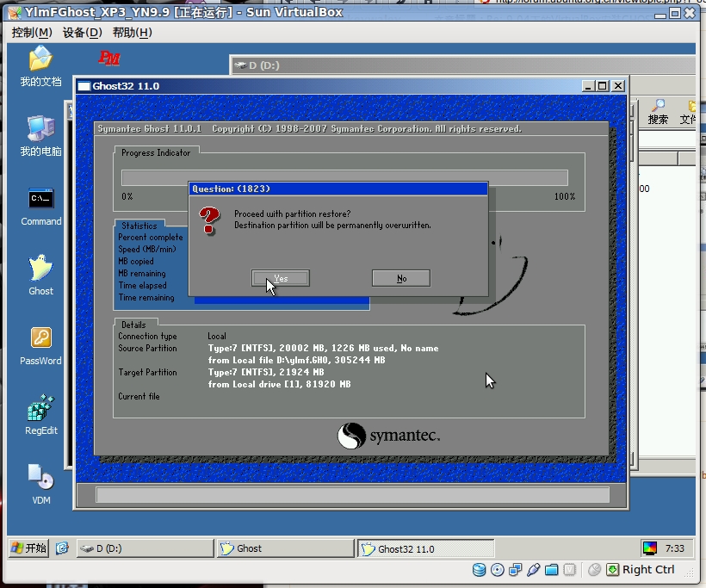Open the PassWord key desktop icon

(x=40, y=345)
